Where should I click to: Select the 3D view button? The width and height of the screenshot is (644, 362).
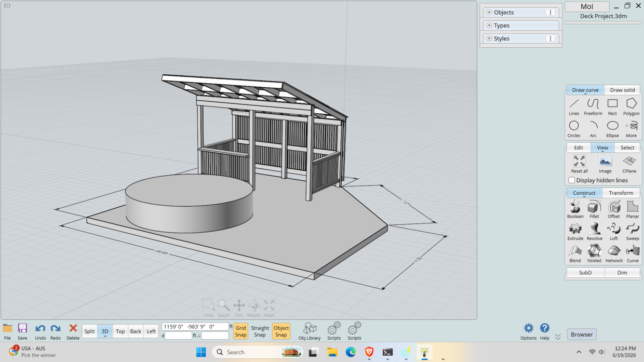coord(105,331)
